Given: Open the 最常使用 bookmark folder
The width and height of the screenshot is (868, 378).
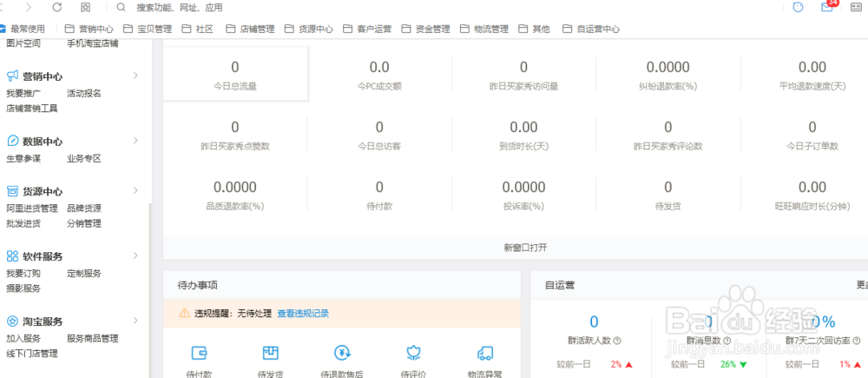Looking at the screenshot, I should 23,29.
